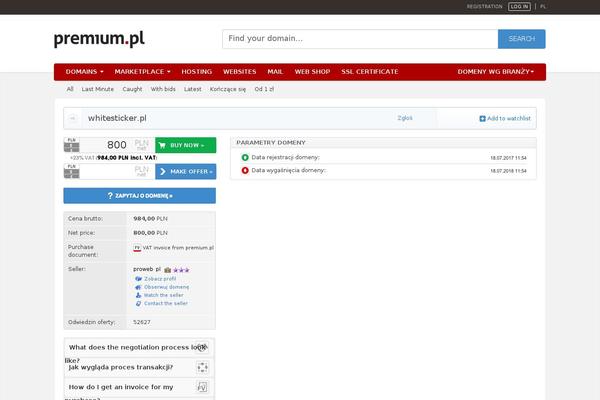Image resolution: width=600 pixels, height=400 pixels.
Task: Click the VAT invoice FV icon
Action: pyautogui.click(x=137, y=248)
